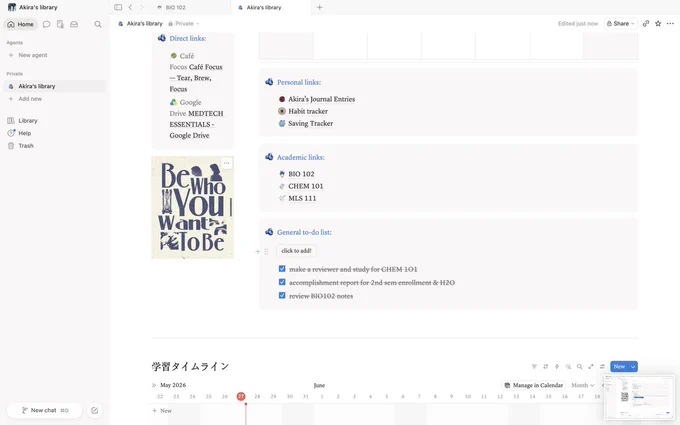Open Café Focus direct link

tap(196, 72)
